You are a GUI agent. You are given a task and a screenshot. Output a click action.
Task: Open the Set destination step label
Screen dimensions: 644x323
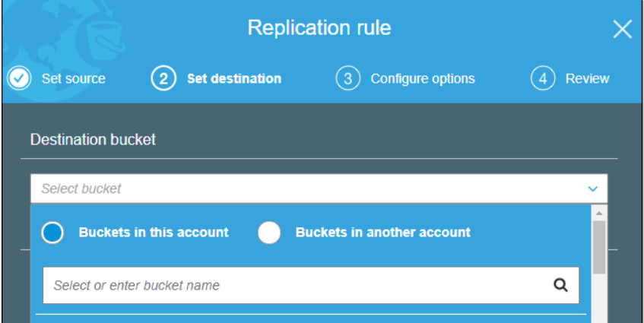point(233,78)
